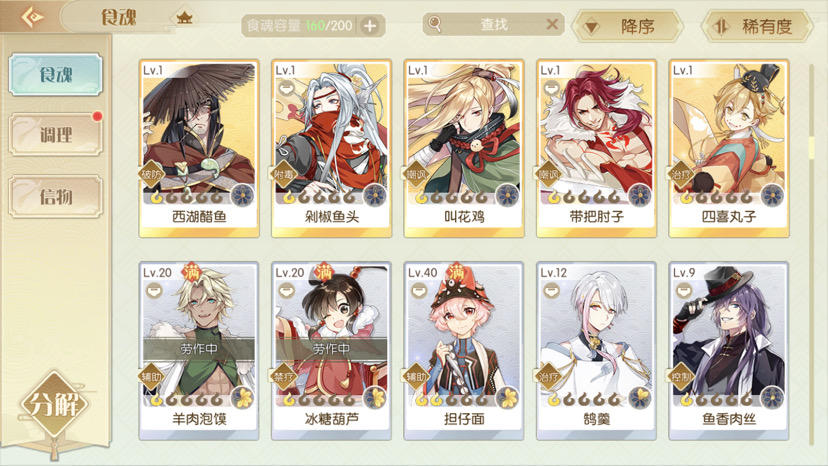Click the plus icon to expand 食魂容量
Image resolution: width=828 pixels, height=466 pixels.
[x=370, y=25]
